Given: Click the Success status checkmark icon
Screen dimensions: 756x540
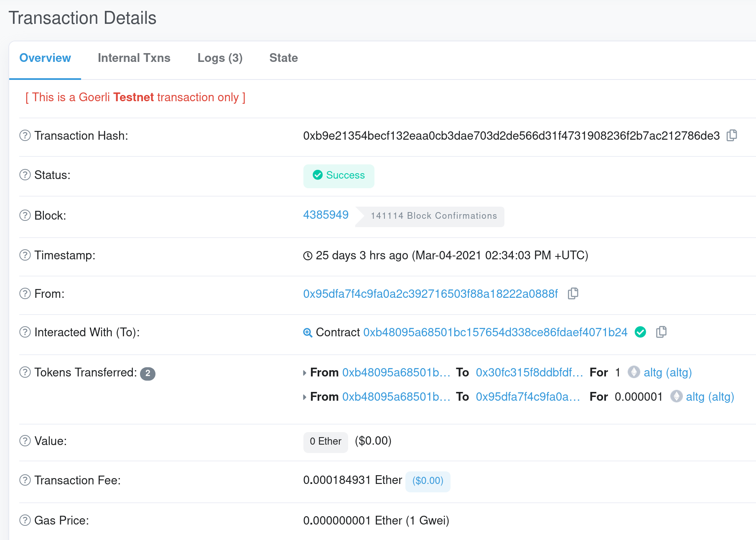Looking at the screenshot, I should coord(318,175).
